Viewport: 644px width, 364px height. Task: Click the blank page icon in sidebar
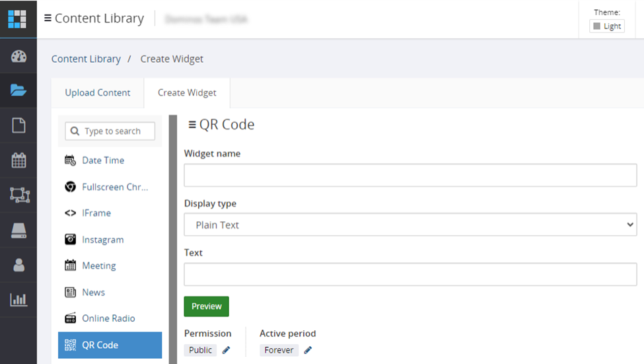(18, 126)
